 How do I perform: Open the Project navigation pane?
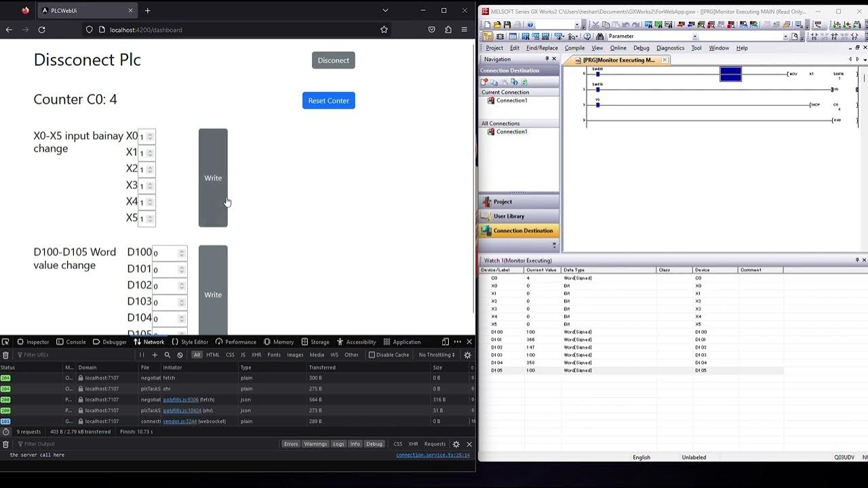[519, 201]
